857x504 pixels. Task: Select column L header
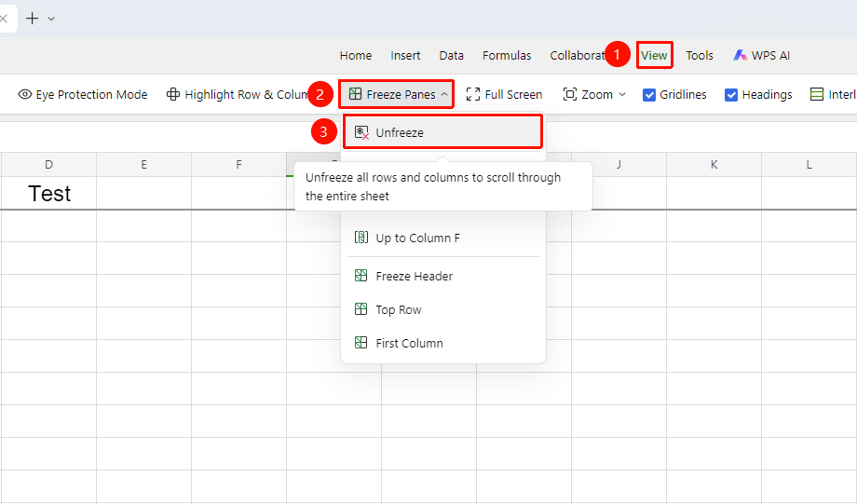(809, 165)
